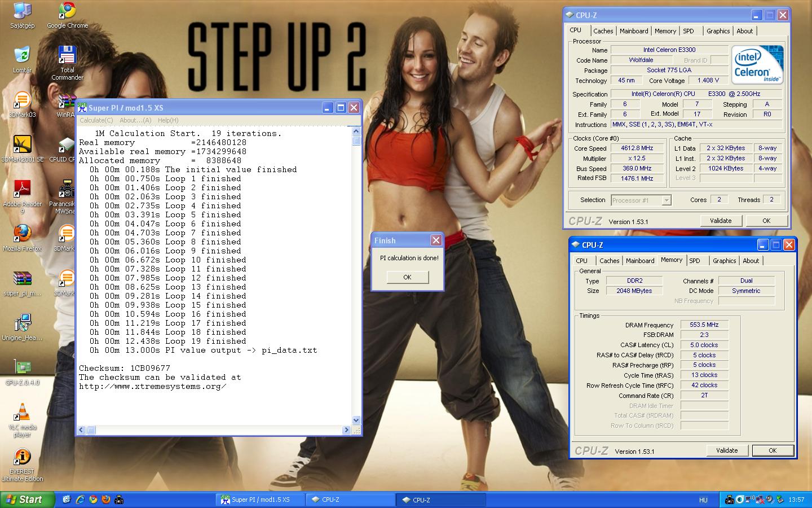The width and height of the screenshot is (812, 508).
Task: Select the 3DMark shortcut beside Mozilla Firefox
Action: (66, 238)
